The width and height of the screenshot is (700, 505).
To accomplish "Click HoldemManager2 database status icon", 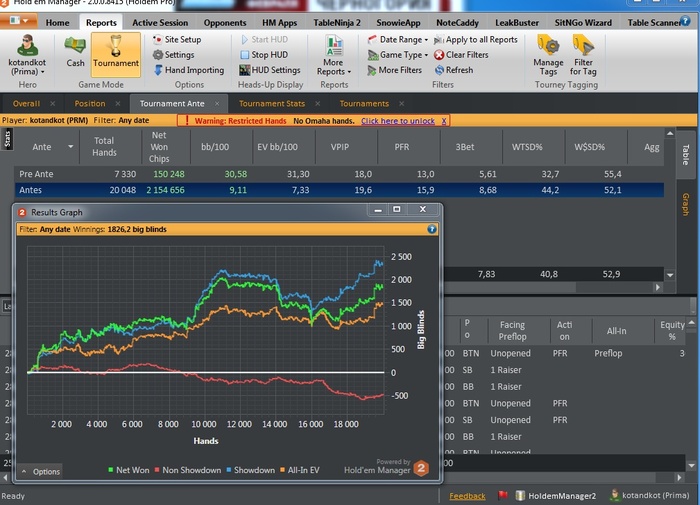I will (520, 496).
